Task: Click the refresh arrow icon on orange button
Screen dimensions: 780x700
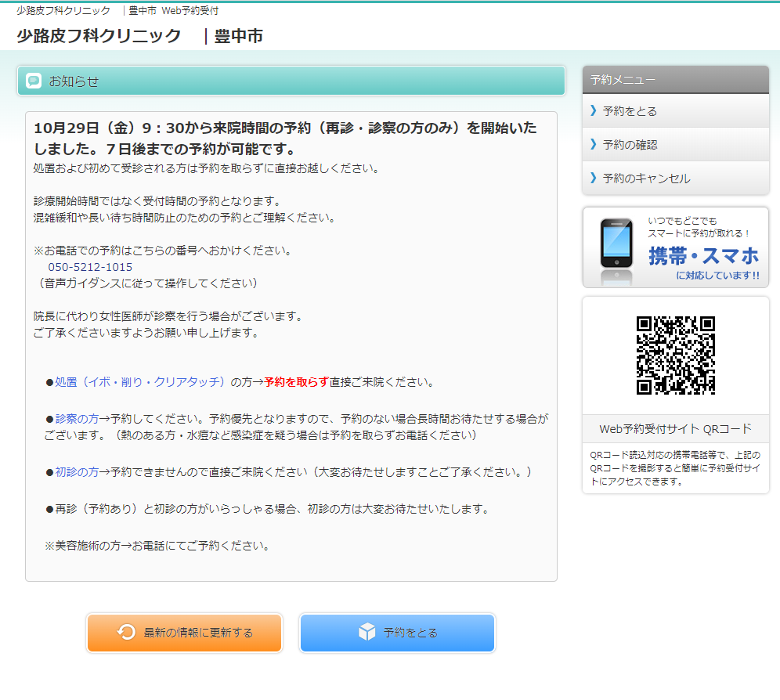Action: click(126, 632)
